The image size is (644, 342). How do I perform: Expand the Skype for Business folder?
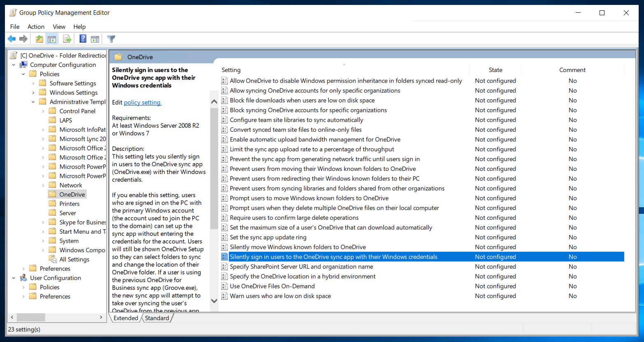point(43,222)
